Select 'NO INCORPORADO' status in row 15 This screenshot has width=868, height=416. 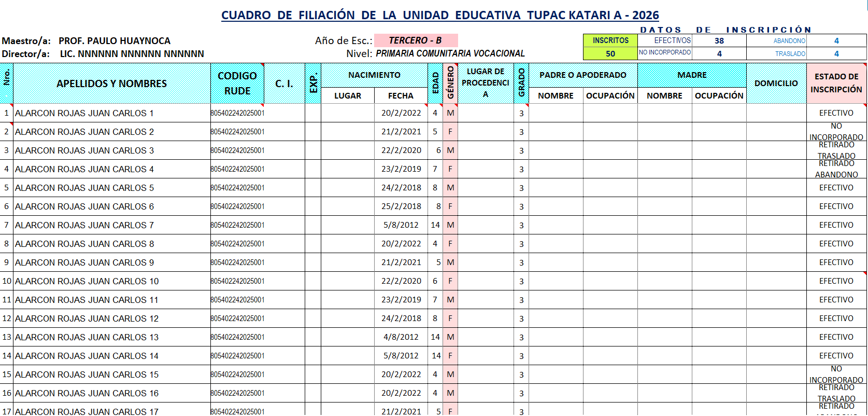[x=836, y=375]
